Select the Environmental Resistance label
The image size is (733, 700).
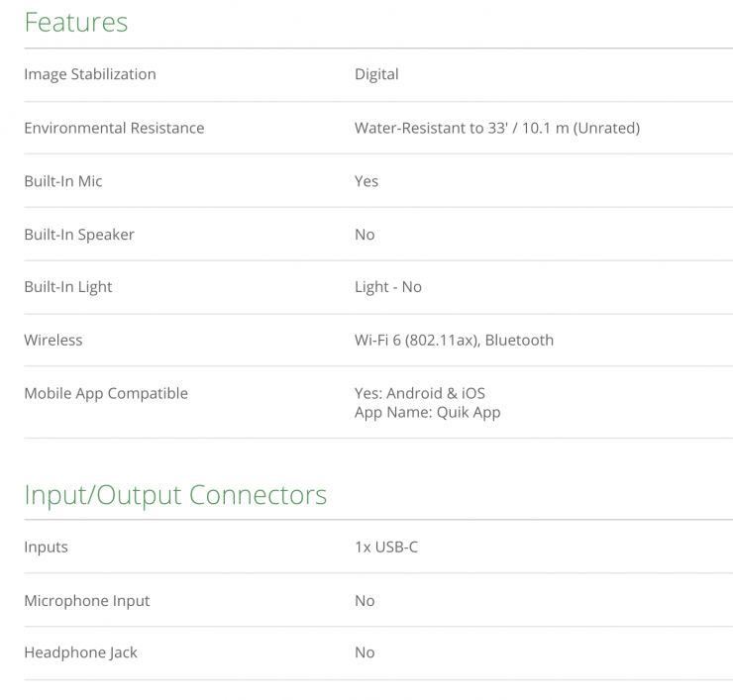[x=114, y=128]
